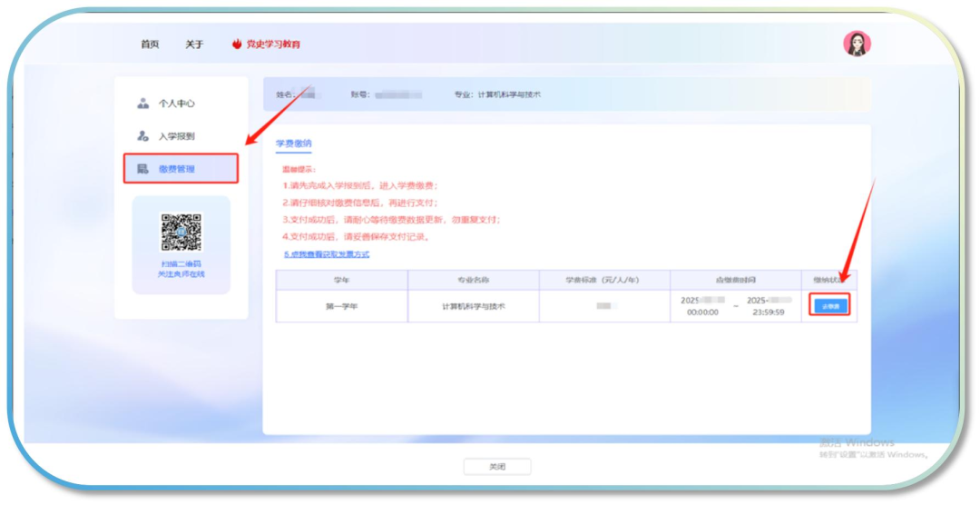Click the tip line 4.支付成功后,请妥善保存
Image resolution: width=980 pixels, height=505 pixels.
[356, 236]
